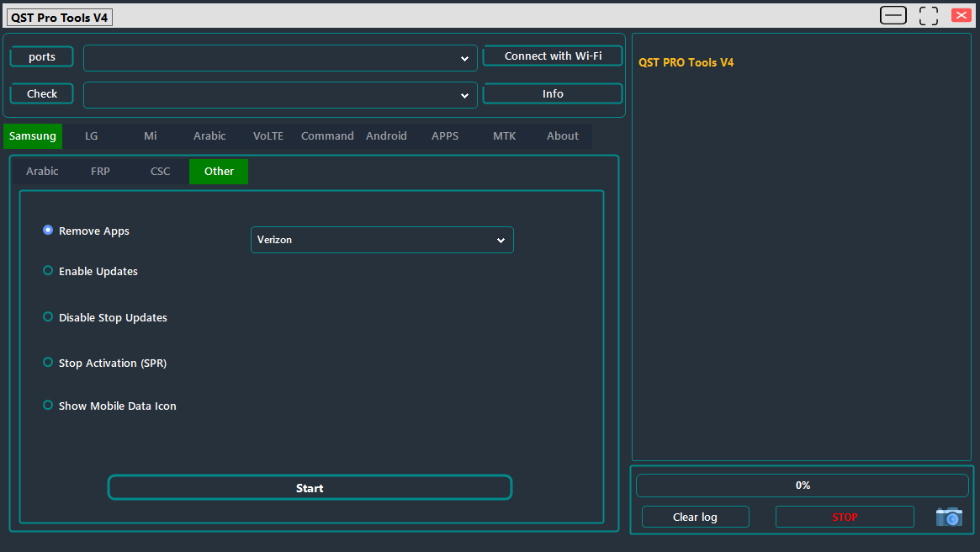Connect with Wi-Fi

click(x=552, y=56)
